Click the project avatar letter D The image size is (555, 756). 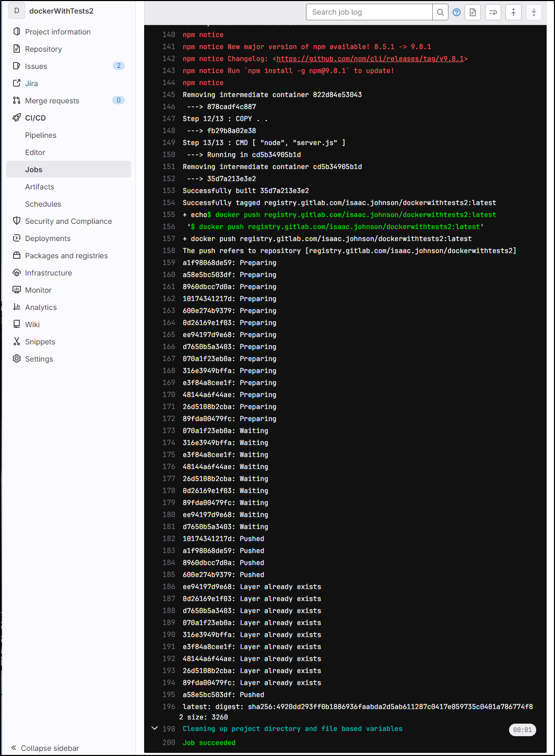click(x=17, y=11)
